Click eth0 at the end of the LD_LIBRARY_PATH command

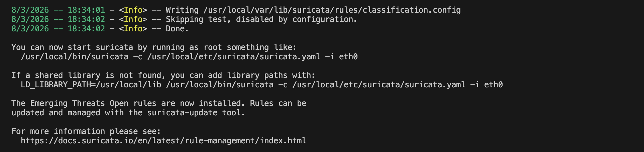pos(493,85)
